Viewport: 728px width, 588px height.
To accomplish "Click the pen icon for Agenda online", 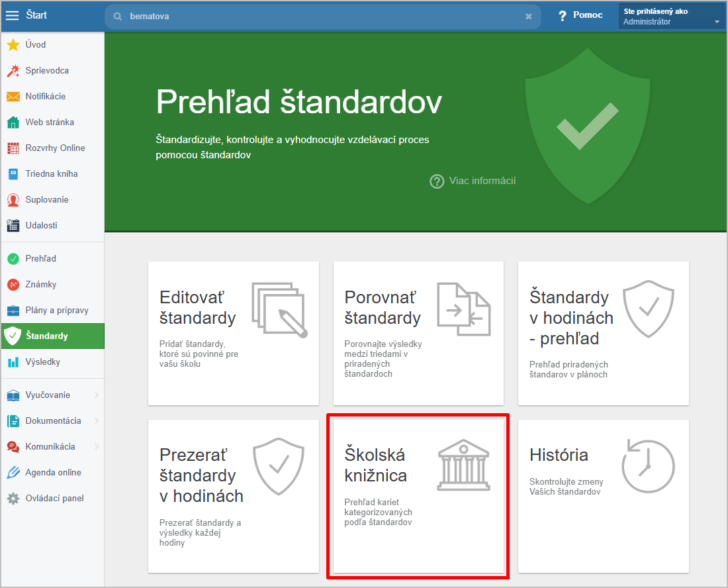I will pyautogui.click(x=13, y=472).
